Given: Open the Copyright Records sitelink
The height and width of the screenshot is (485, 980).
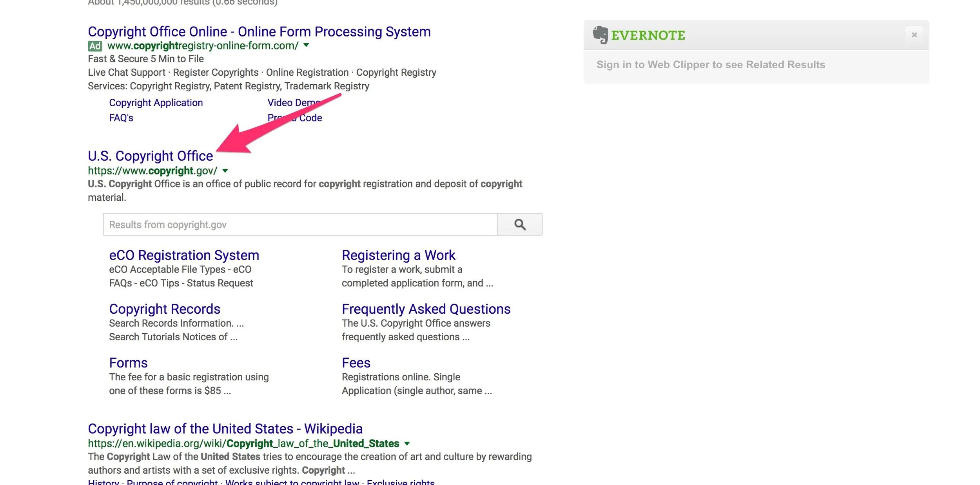Looking at the screenshot, I should click(165, 309).
